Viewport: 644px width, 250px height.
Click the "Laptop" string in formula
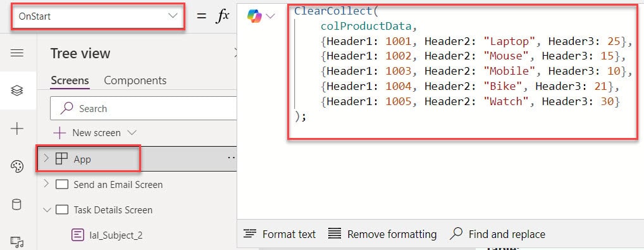pyautogui.click(x=509, y=42)
